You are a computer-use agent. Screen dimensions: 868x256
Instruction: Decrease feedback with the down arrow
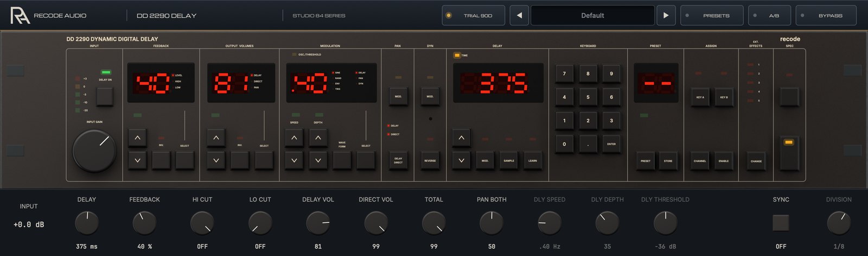click(x=137, y=161)
